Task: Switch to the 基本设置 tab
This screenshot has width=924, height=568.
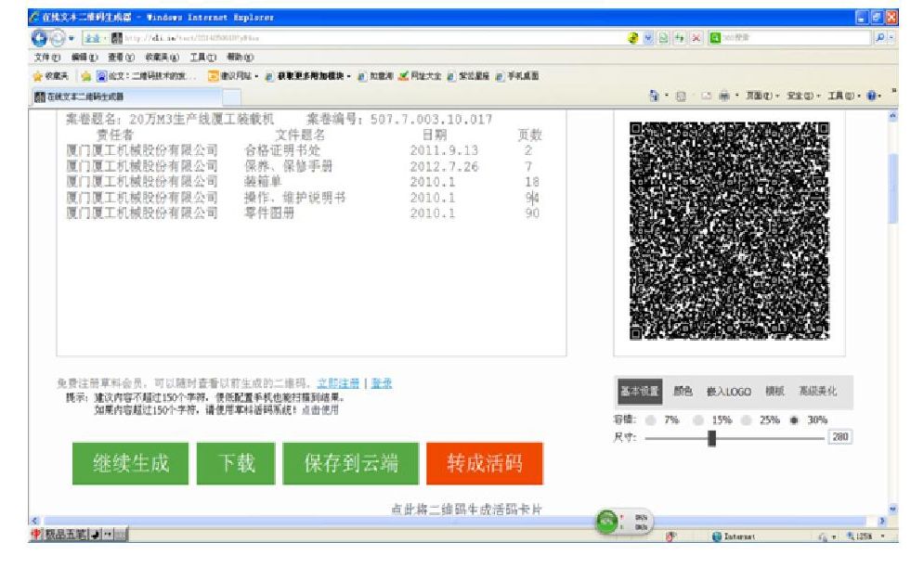Action: tap(640, 392)
